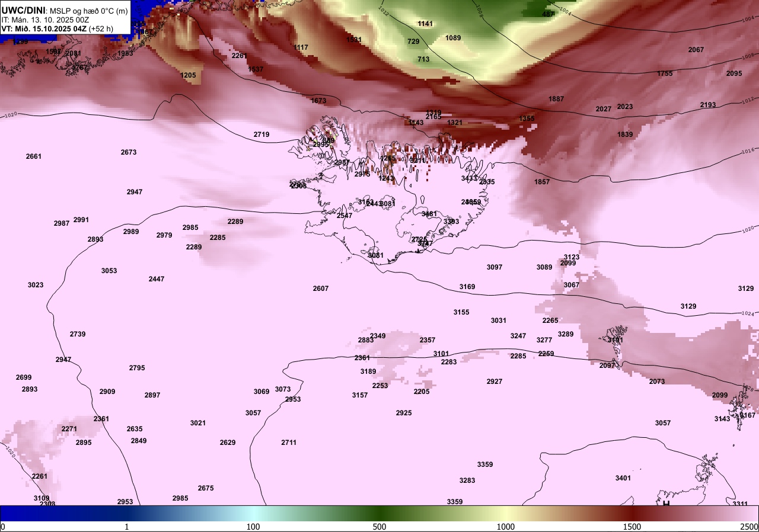759x532 pixels.
Task: Select the VT: Mið. 15.10.2025 04Z line
Action: pos(57,28)
